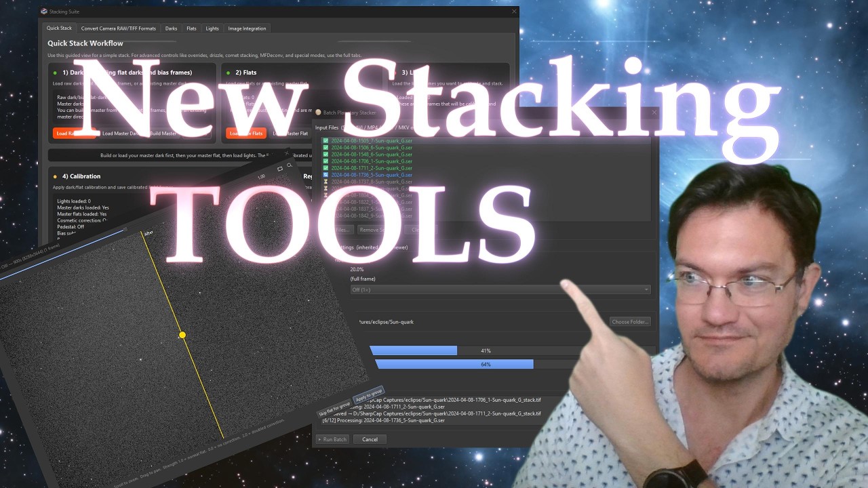Click the orange Load Raw Flats button
Screen dimensions: 868x488
click(x=246, y=134)
